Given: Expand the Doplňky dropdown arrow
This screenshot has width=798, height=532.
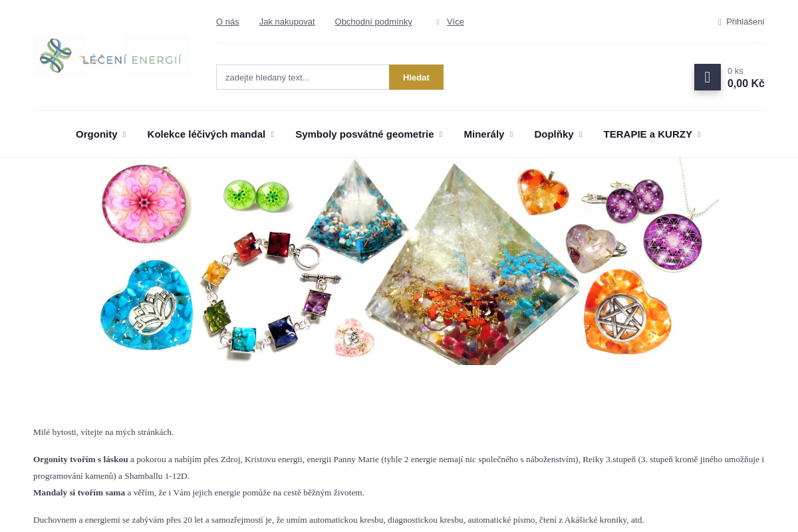Looking at the screenshot, I should coord(581,134).
